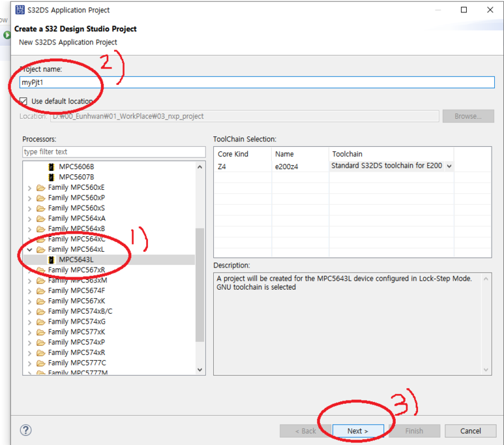Click the Family MPC5777C folder icon
This screenshot has width=504, height=445.
[40, 363]
